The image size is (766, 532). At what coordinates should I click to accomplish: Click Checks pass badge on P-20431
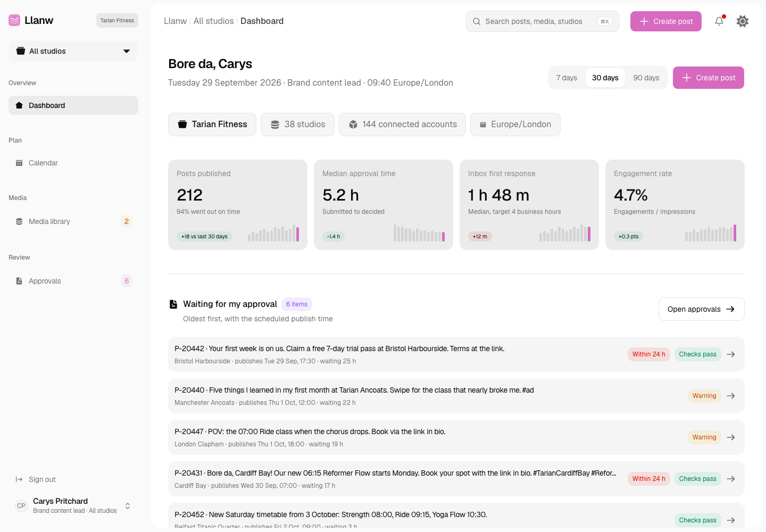pos(697,479)
